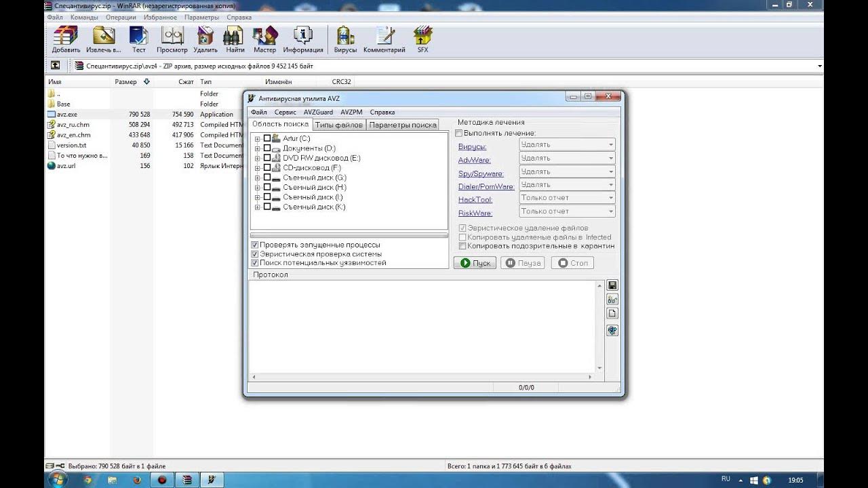
Task: Expand the Съемный диск (K:) tree node
Action: pos(258,207)
